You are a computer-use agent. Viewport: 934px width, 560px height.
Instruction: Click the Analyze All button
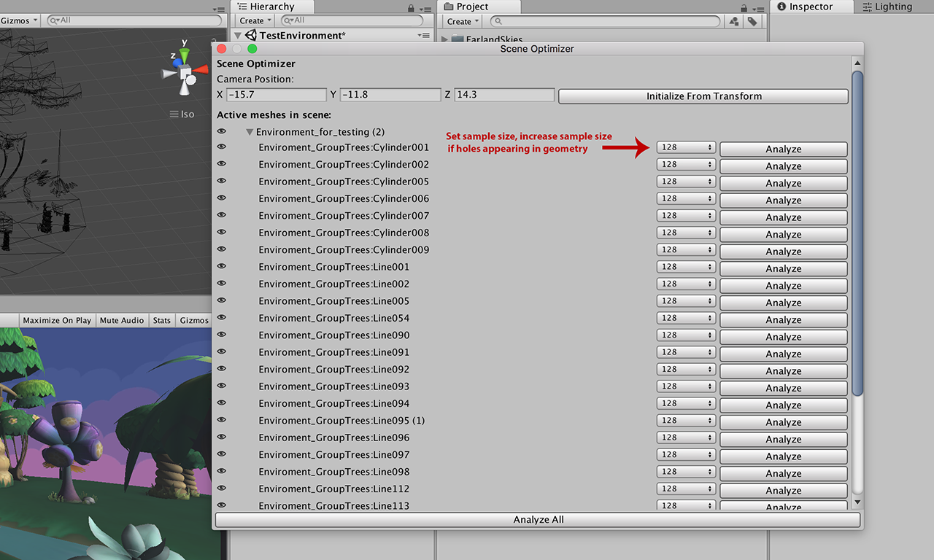539,520
